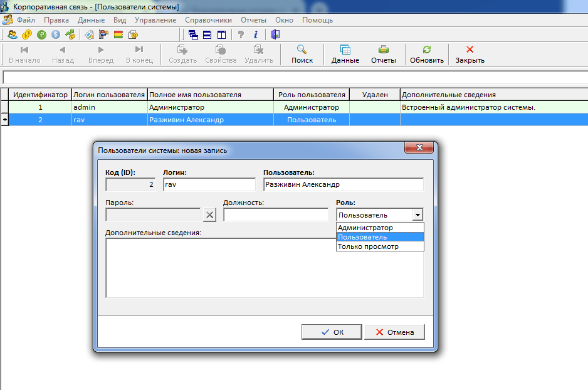
Task: Click the green ruble coin icon
Action: pyautogui.click(x=42, y=34)
